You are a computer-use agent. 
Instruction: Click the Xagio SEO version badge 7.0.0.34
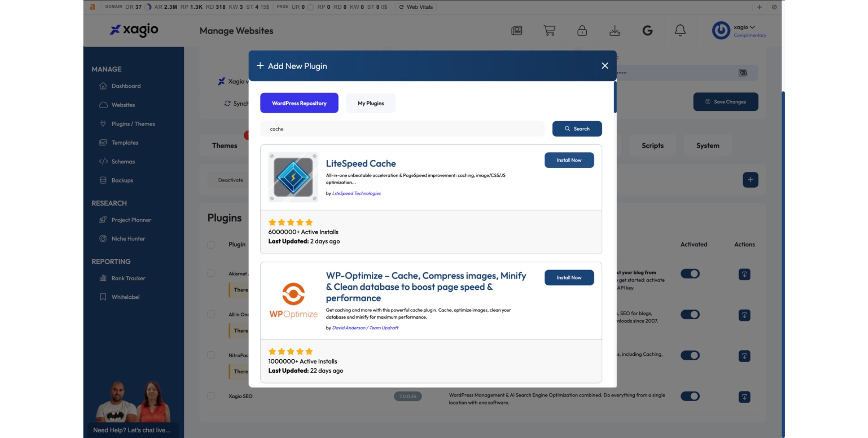(x=408, y=396)
